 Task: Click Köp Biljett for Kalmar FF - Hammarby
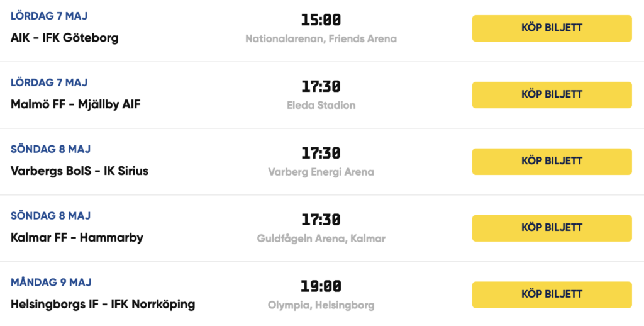(x=552, y=228)
